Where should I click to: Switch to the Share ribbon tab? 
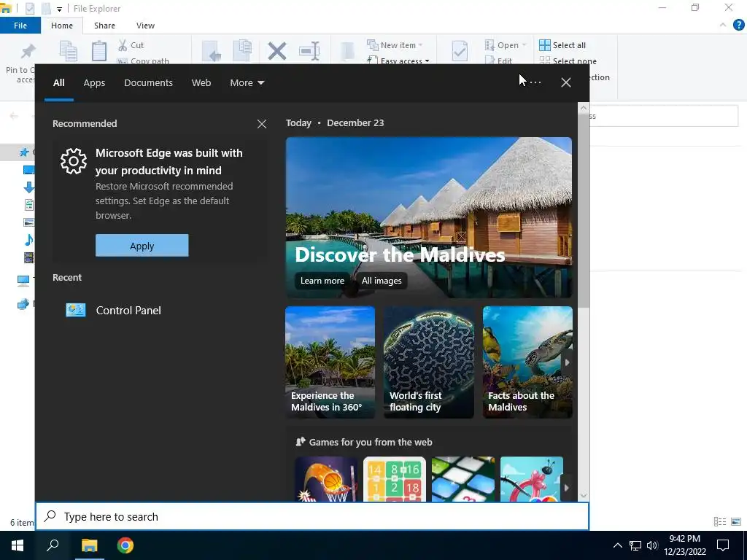coord(104,26)
